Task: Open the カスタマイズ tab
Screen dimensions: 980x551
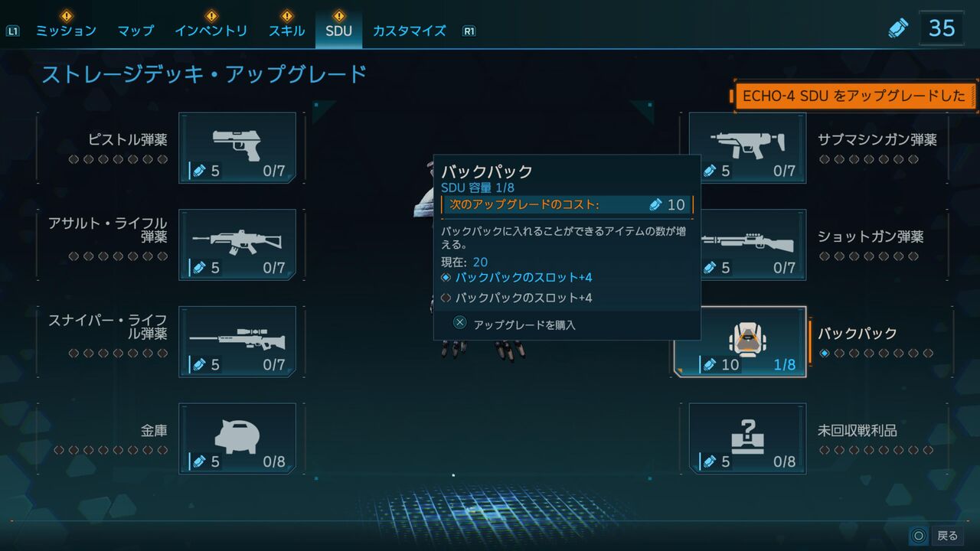Action: [x=410, y=31]
